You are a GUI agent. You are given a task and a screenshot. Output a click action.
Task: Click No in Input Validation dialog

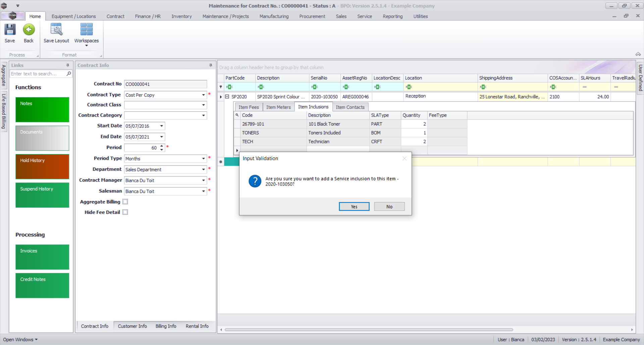[x=389, y=207]
